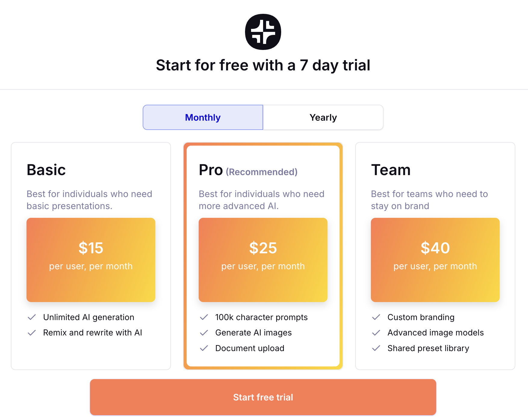528x420 pixels.
Task: Choose the Team plan title
Action: (x=391, y=170)
